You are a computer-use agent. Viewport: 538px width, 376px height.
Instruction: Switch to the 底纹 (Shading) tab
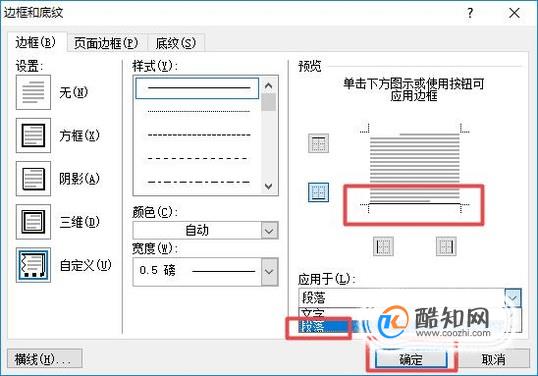(176, 43)
